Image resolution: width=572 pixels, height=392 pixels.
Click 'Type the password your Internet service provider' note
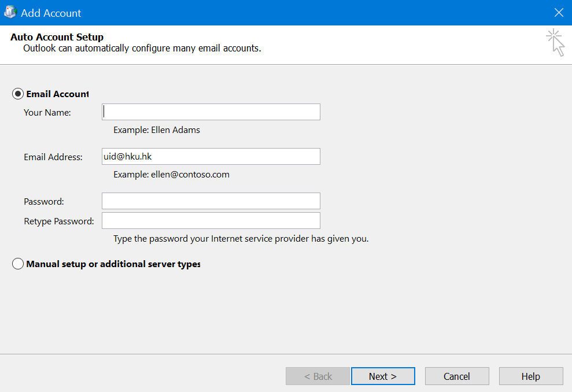[x=241, y=239]
